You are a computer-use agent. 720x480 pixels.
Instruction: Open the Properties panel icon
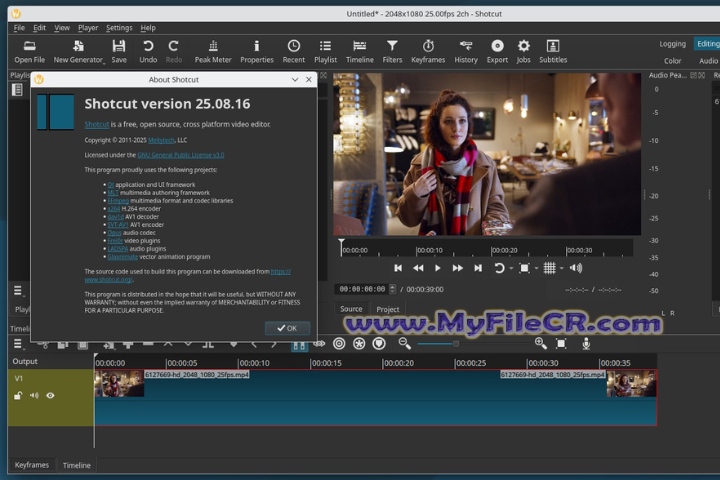(x=257, y=51)
